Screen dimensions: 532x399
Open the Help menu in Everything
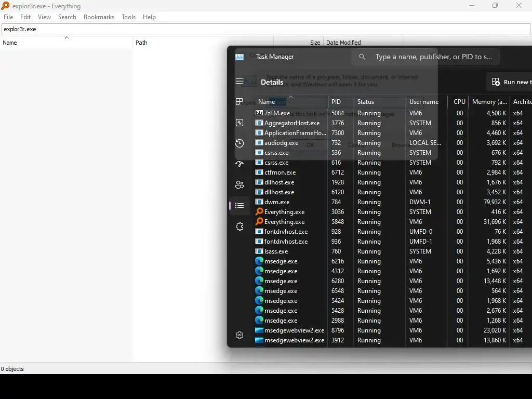(x=149, y=17)
